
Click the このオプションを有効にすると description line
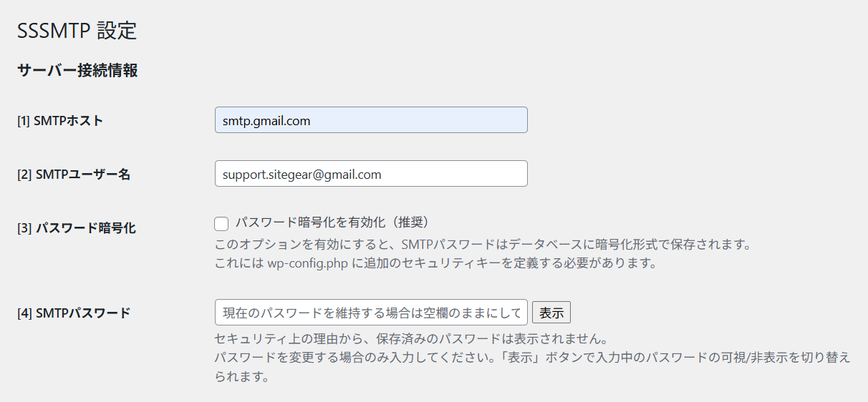tap(482, 245)
